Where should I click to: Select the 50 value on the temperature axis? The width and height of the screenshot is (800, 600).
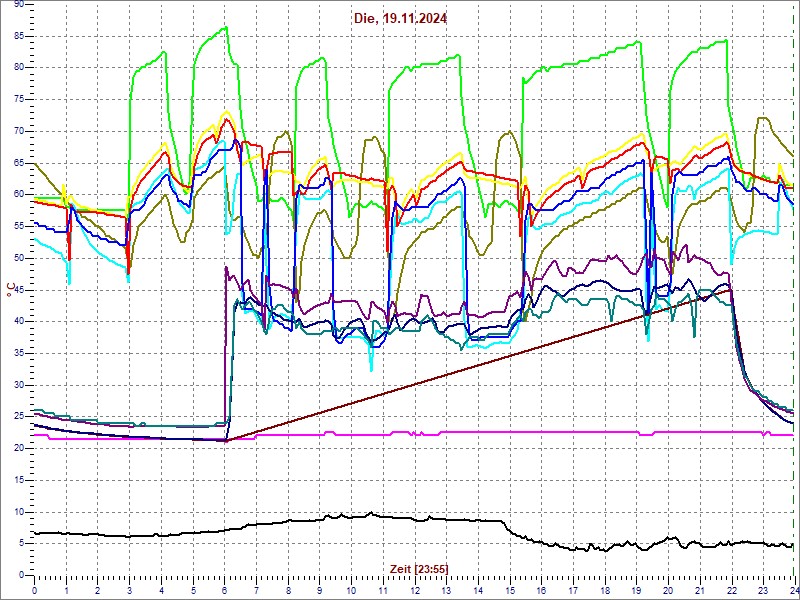coord(18,258)
